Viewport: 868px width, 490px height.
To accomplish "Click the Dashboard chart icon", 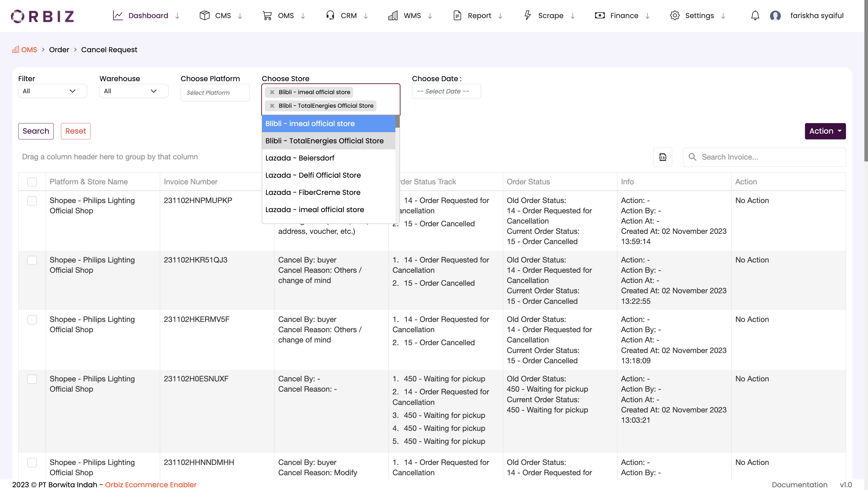I will (118, 15).
